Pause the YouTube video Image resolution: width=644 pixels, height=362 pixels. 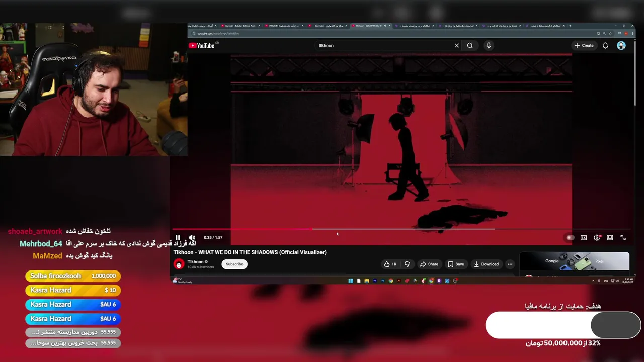(178, 238)
